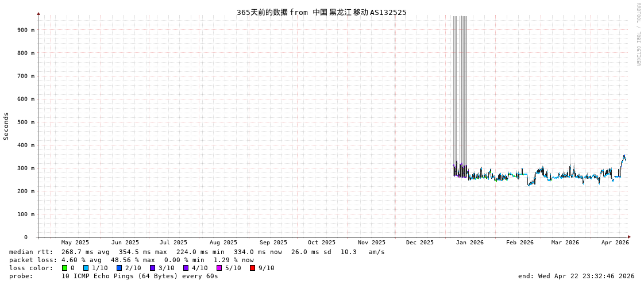
Task: Select the red 9/10 loss swatch
Action: (252, 268)
